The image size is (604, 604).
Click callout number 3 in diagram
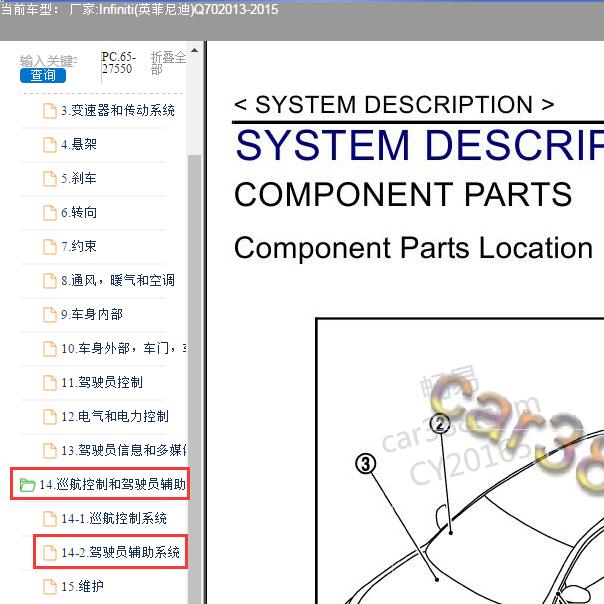tap(366, 464)
